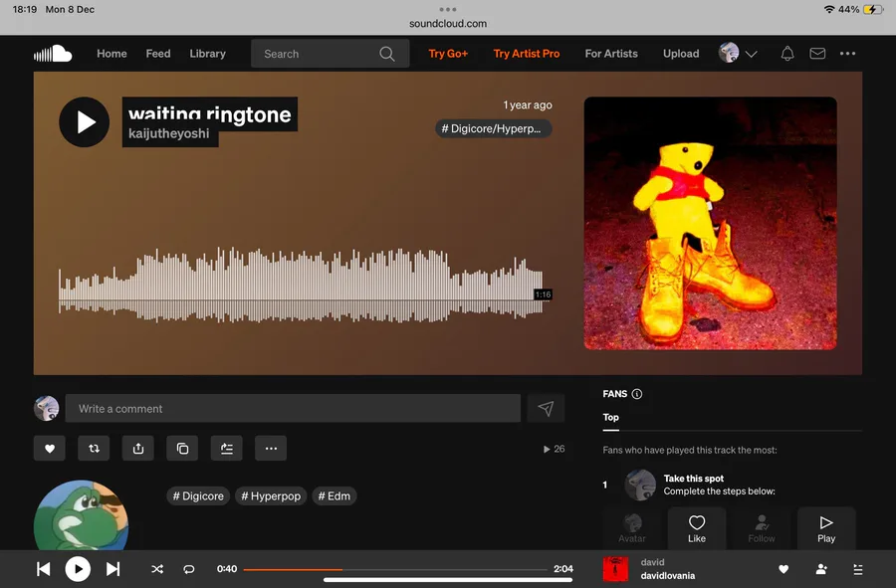Image resolution: width=896 pixels, height=588 pixels.
Task: Like the now playing track
Action: click(784, 569)
